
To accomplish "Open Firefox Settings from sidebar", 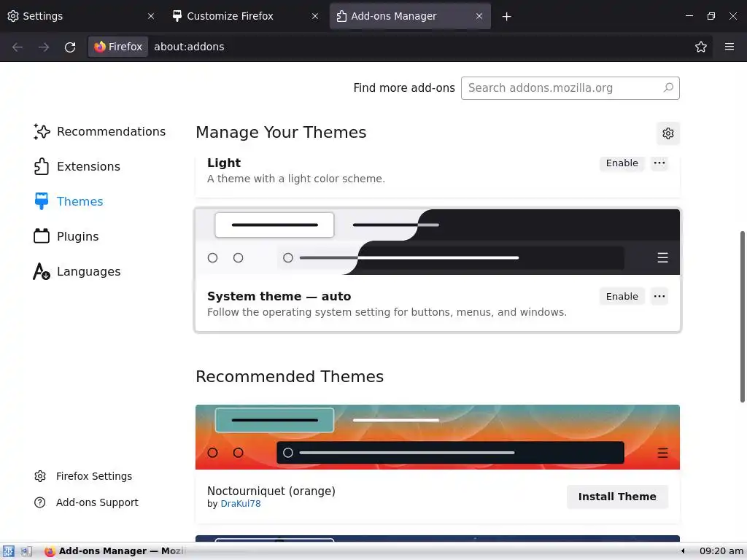I will click(x=83, y=476).
